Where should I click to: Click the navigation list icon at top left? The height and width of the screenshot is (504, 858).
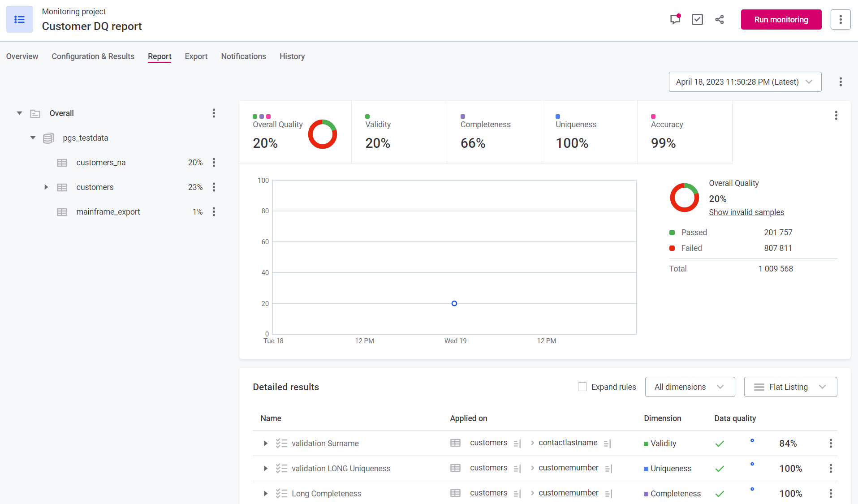point(19,19)
